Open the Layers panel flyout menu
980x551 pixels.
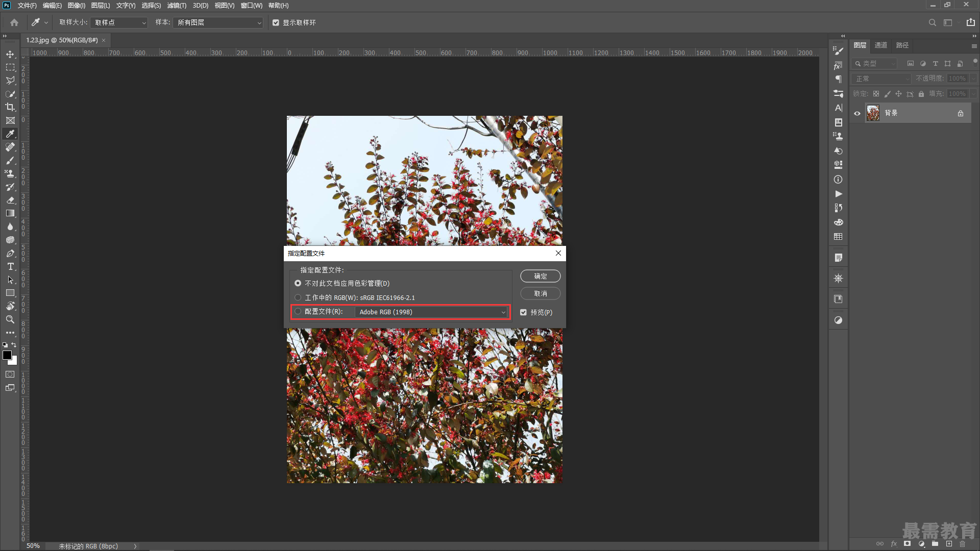pyautogui.click(x=974, y=46)
